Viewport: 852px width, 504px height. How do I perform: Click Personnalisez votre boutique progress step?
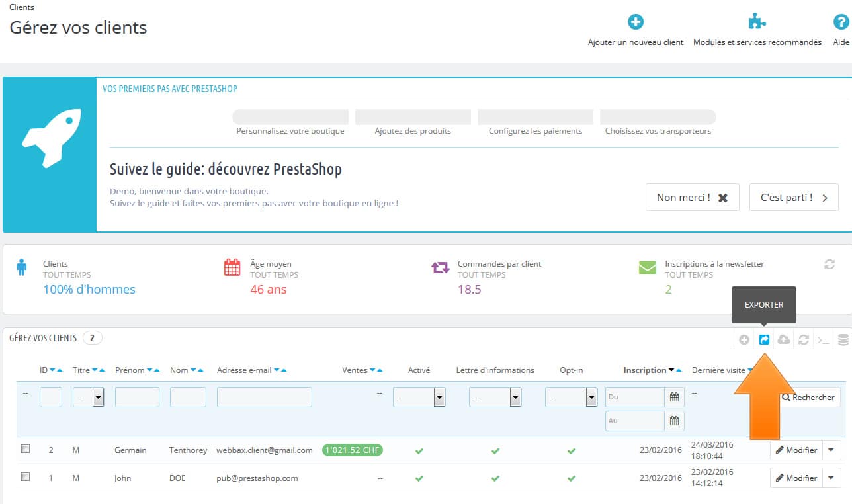pyautogui.click(x=290, y=123)
